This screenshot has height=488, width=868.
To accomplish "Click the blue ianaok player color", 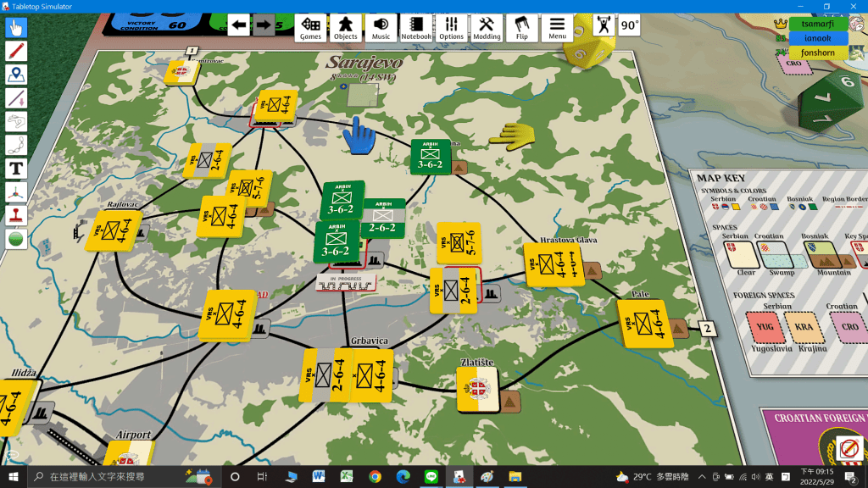I will point(818,38).
